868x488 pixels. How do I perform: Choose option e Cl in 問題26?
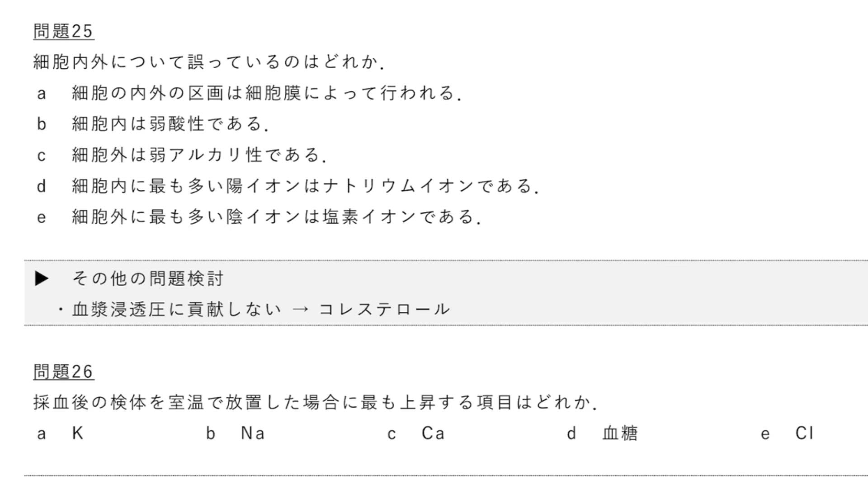coord(804,433)
